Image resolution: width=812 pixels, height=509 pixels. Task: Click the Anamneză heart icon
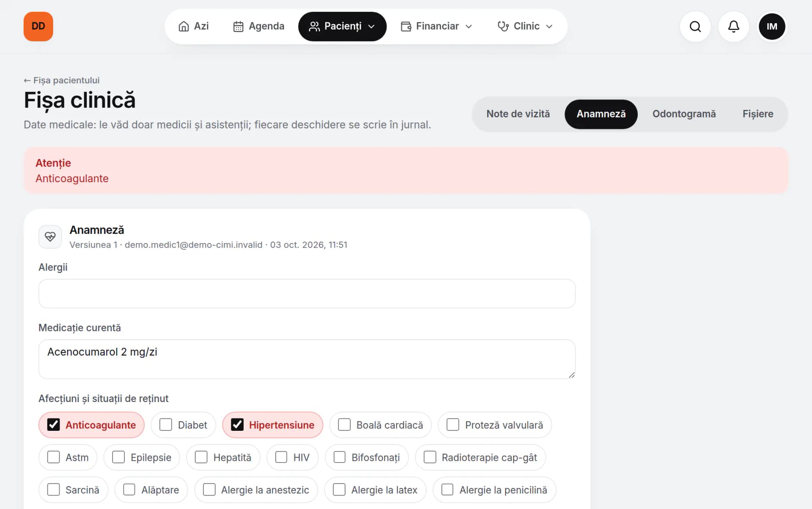click(50, 237)
